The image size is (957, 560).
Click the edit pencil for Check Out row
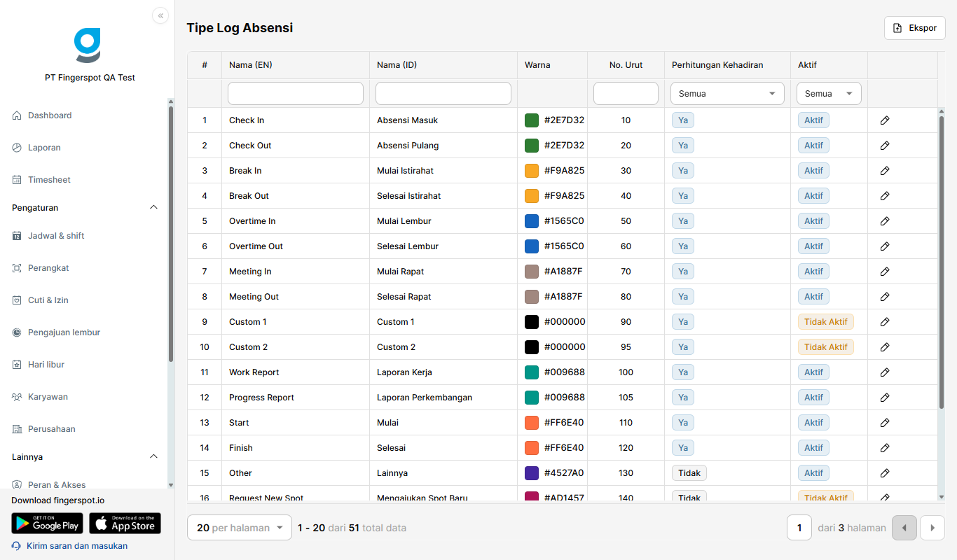coord(885,146)
